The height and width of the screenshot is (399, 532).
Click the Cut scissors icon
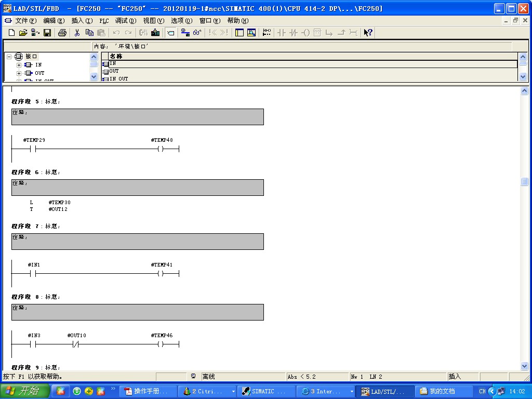click(77, 33)
